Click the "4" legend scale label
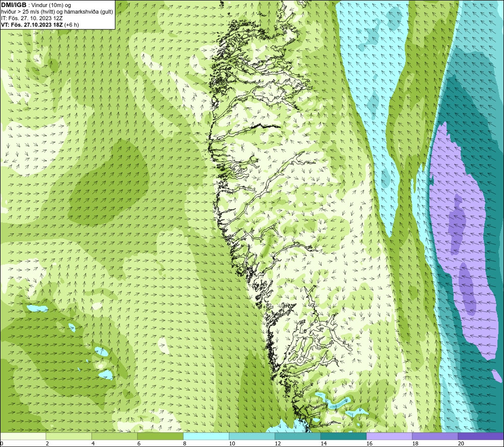Image resolution: width=504 pixels, height=447 pixels. [x=93, y=443]
